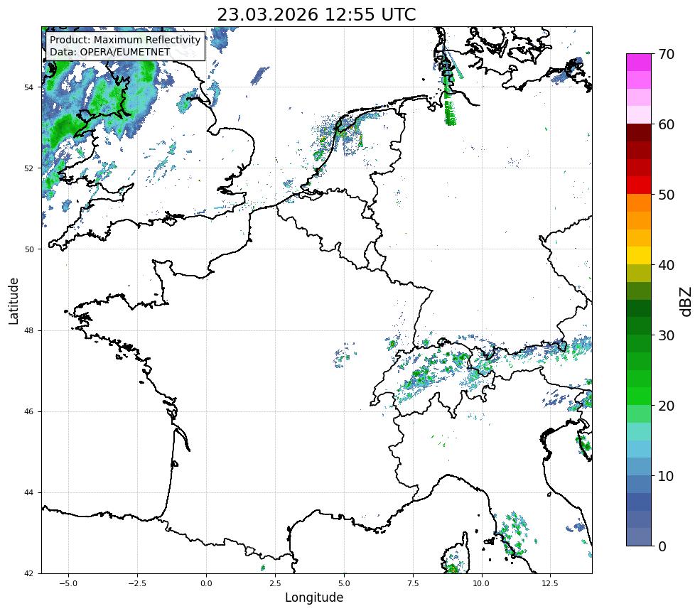Click the longitude tick label 12.5

tap(550, 583)
